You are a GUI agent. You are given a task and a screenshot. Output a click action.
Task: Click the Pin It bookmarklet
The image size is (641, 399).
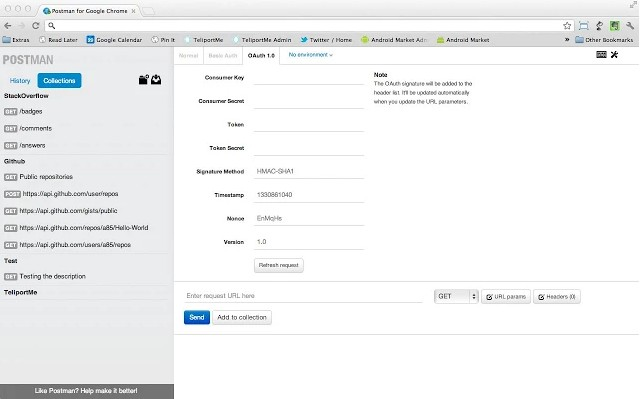163,40
